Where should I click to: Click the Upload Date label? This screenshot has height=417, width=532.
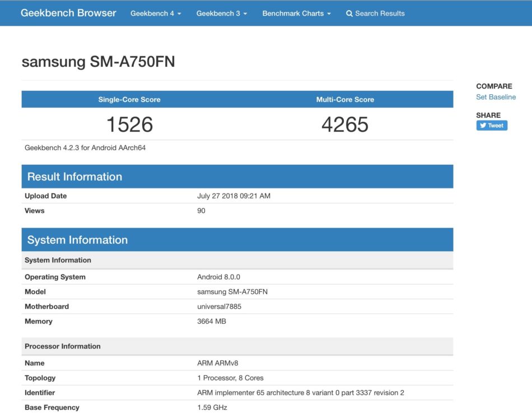point(46,196)
